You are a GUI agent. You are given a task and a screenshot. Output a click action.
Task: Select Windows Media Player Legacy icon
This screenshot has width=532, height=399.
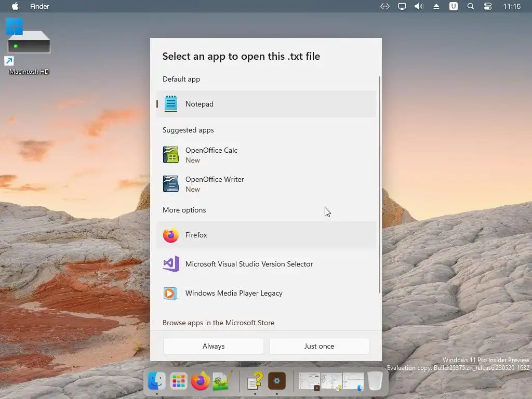coord(170,293)
